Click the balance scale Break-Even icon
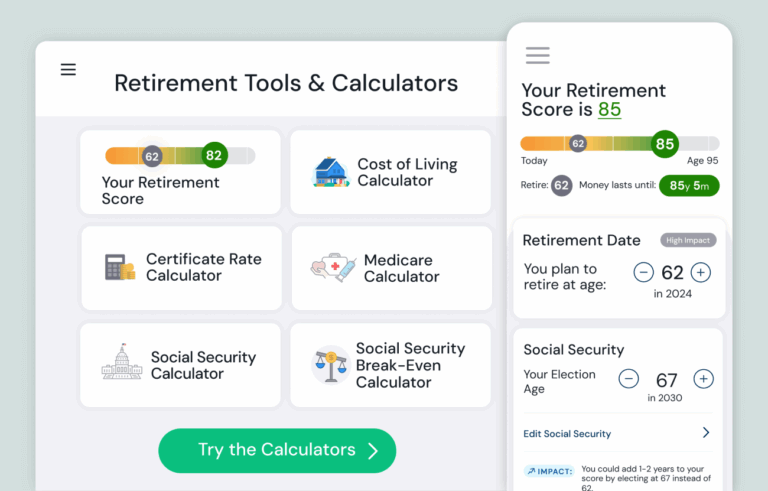Image resolution: width=768 pixels, height=491 pixels. click(330, 365)
